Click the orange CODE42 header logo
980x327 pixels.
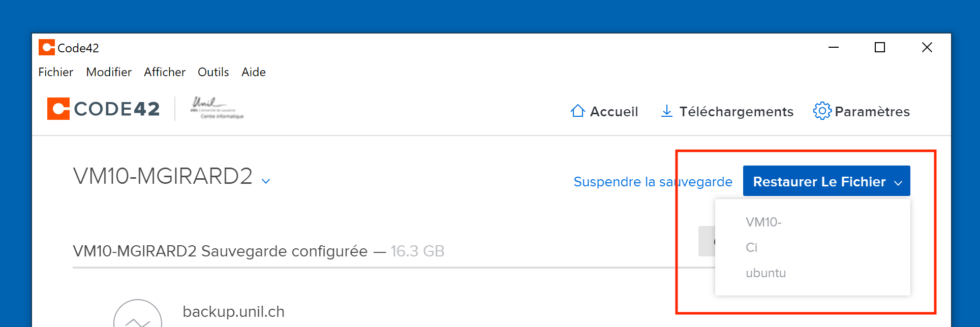coord(58,109)
